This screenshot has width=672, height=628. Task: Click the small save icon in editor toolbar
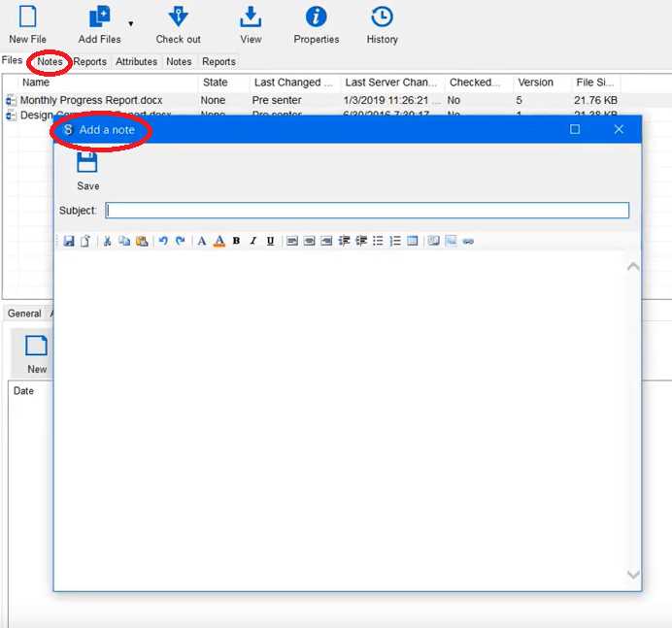click(x=69, y=241)
